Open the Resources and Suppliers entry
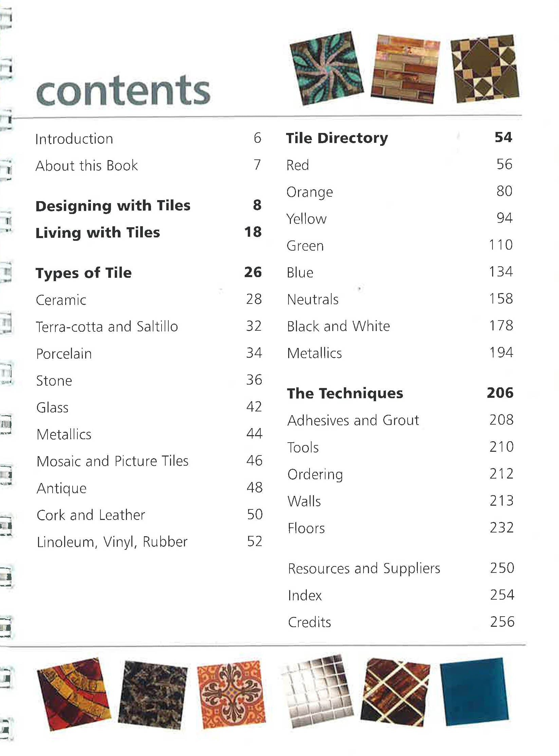Screen dimensions: 559x756 (x=364, y=569)
